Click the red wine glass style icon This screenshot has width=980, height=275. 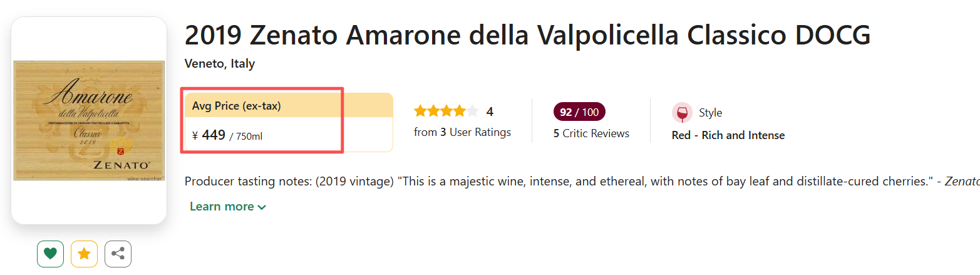coord(682,113)
